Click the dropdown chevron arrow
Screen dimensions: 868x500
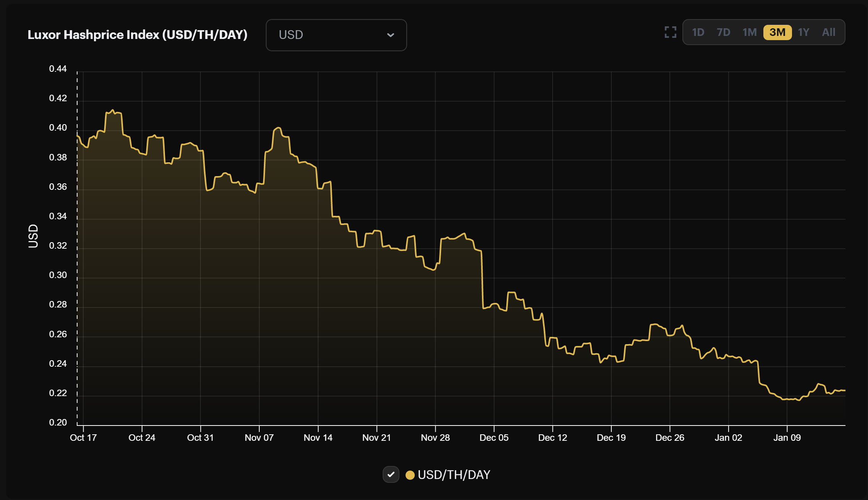coord(390,35)
